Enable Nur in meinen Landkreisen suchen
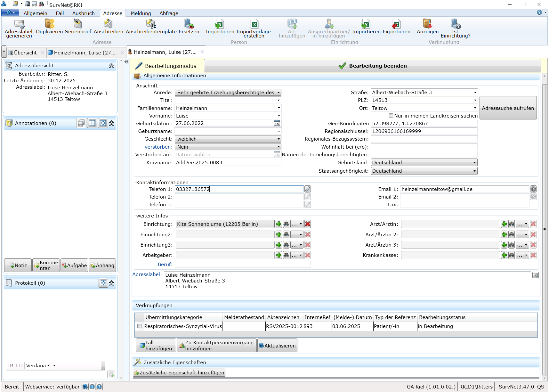Image resolution: width=549 pixels, height=392 pixels. [391, 116]
